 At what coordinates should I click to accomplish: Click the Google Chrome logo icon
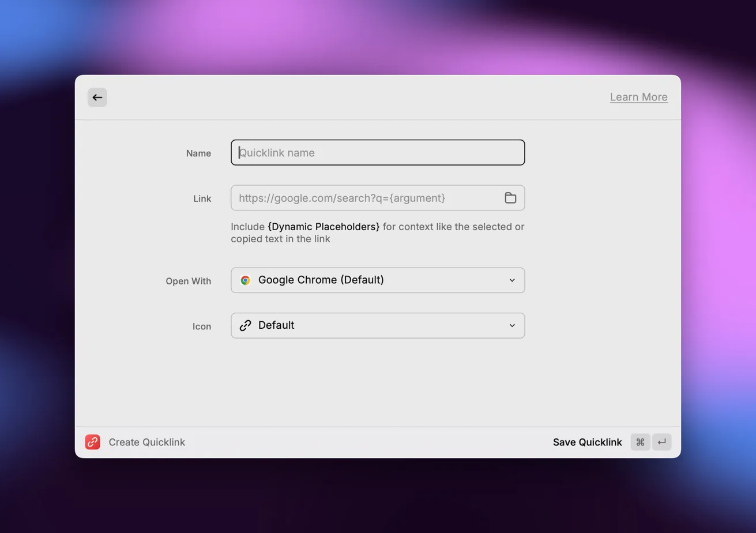click(246, 280)
